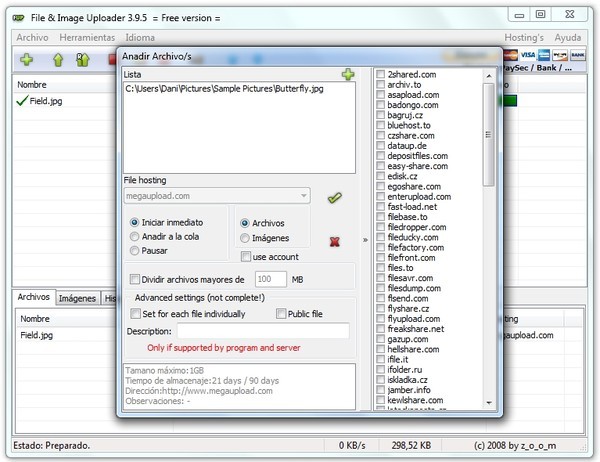Check the 2shared.com host
The width and height of the screenshot is (600, 462).
tap(380, 74)
